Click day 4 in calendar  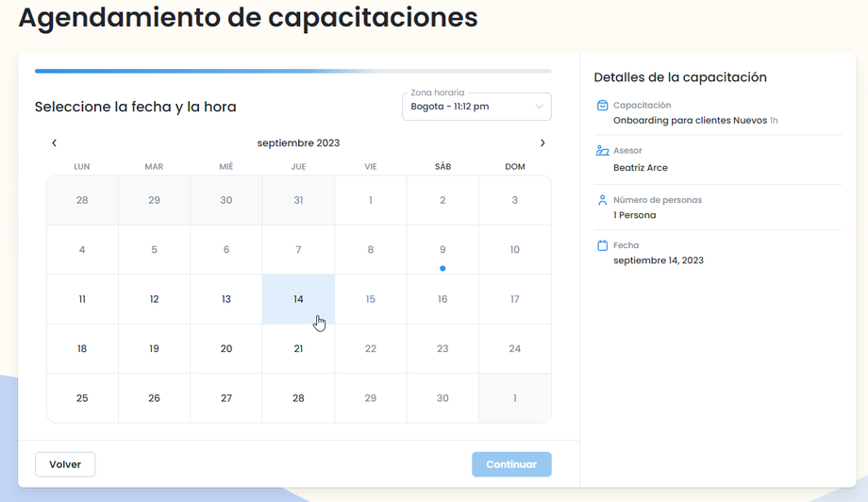pyautogui.click(x=82, y=250)
